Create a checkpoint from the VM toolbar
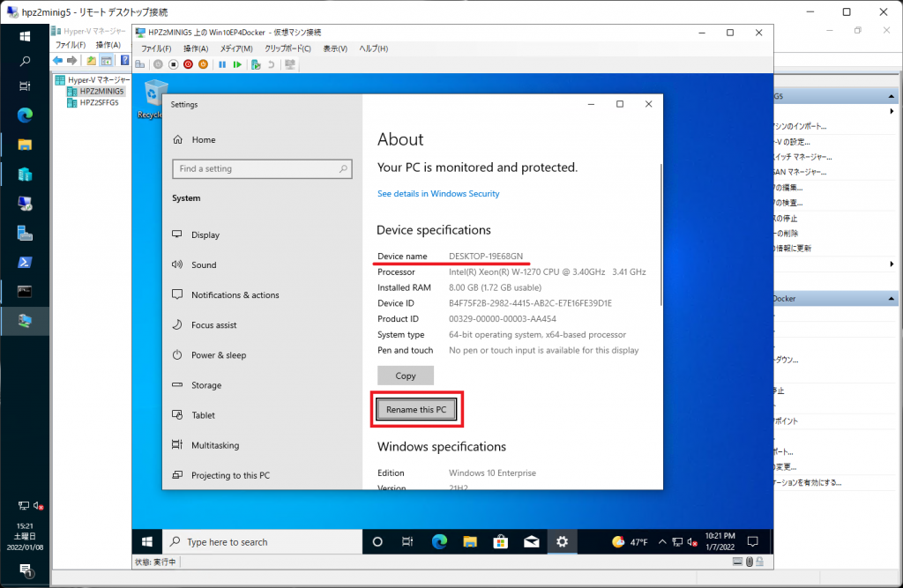The image size is (903, 588). click(x=257, y=64)
